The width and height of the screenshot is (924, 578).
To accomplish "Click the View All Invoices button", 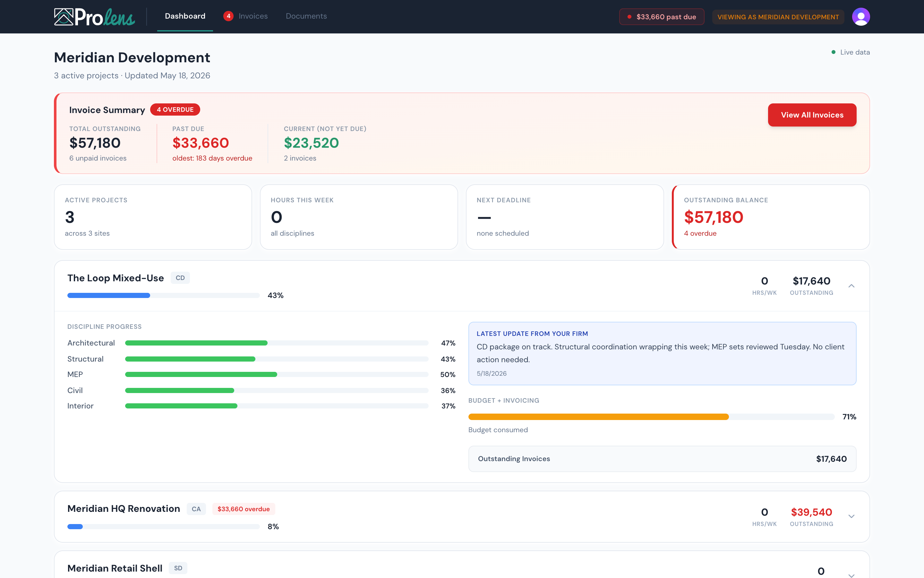I will click(812, 115).
